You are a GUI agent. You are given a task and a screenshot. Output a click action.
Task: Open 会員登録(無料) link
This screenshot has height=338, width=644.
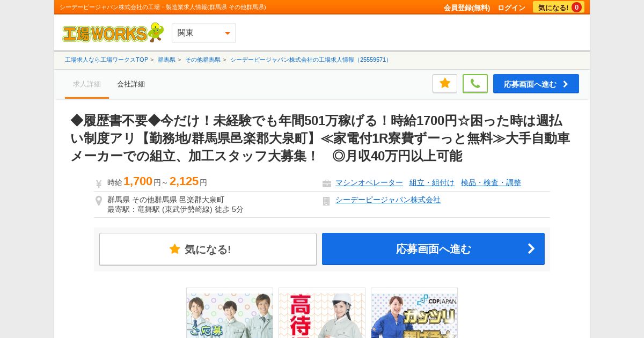point(467,8)
